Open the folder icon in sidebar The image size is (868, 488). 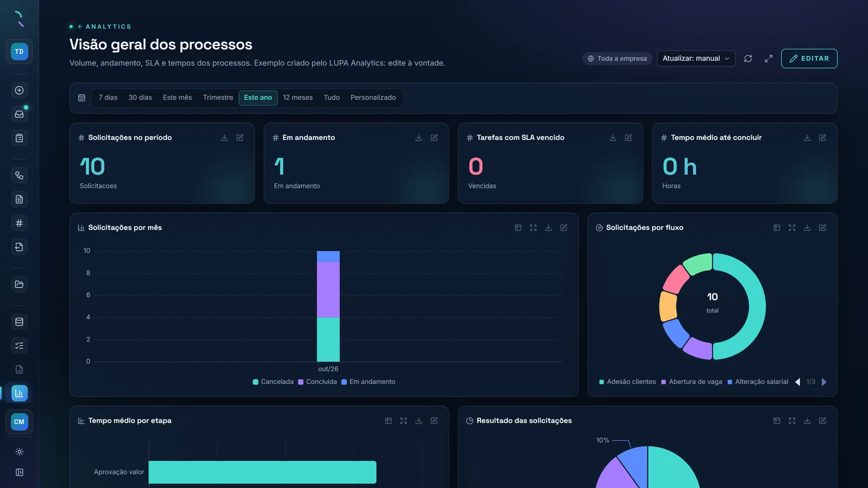19,284
